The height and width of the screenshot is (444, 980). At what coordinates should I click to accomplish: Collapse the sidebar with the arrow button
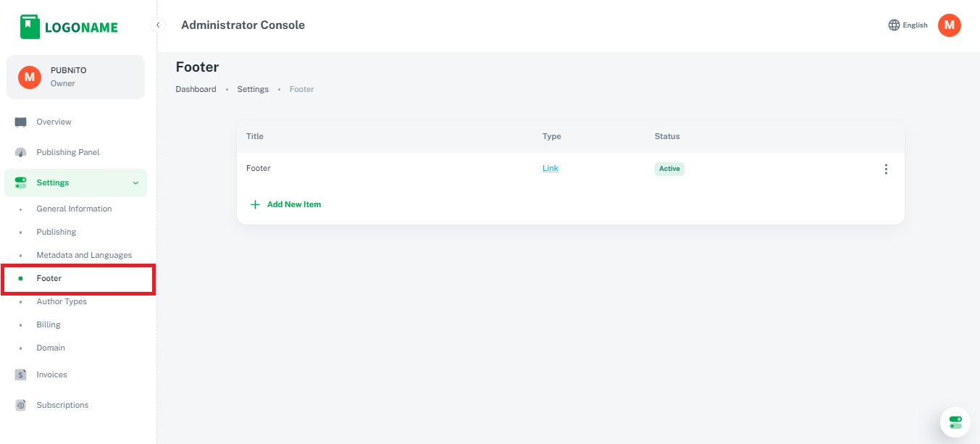(158, 25)
